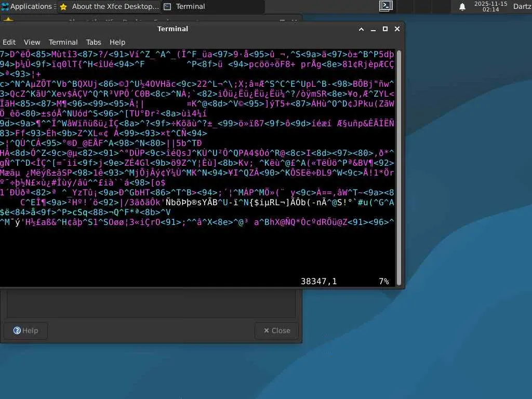Click the question mark icon on Help button

coord(17,330)
